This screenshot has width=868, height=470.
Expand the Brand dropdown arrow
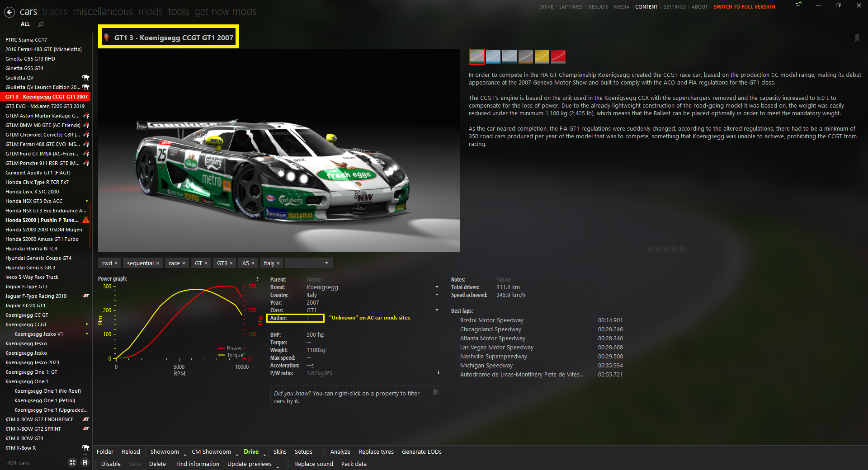[x=437, y=287]
